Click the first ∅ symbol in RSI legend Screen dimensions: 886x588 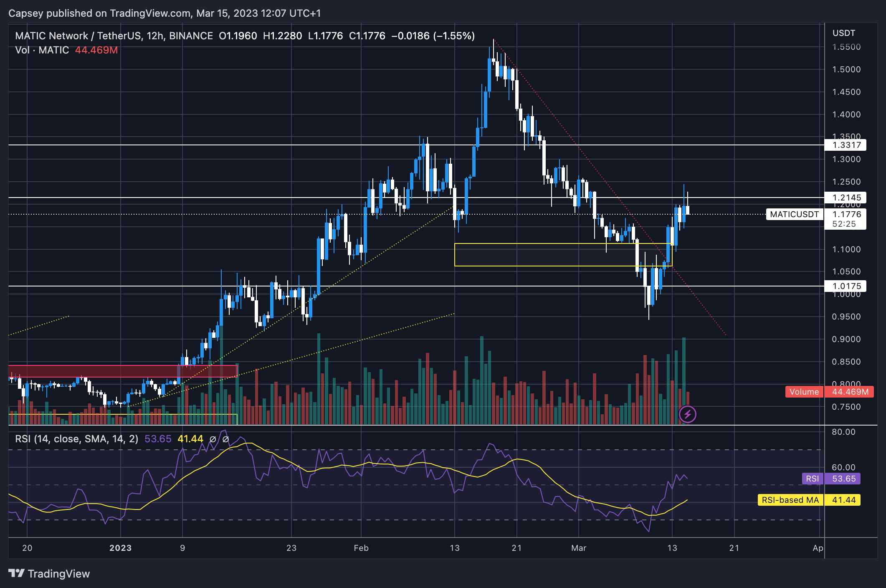click(x=213, y=439)
